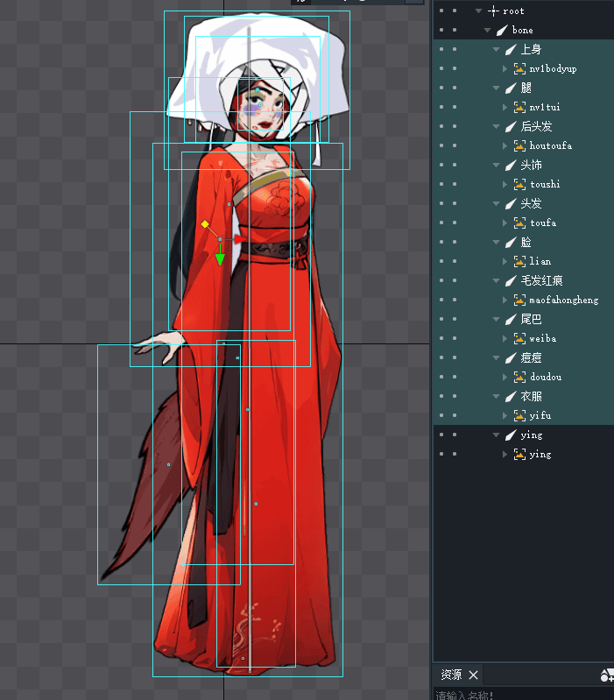Screen dimensions: 614x700
Task: Select the nv1bodyup image slot icon
Action: 519,68
